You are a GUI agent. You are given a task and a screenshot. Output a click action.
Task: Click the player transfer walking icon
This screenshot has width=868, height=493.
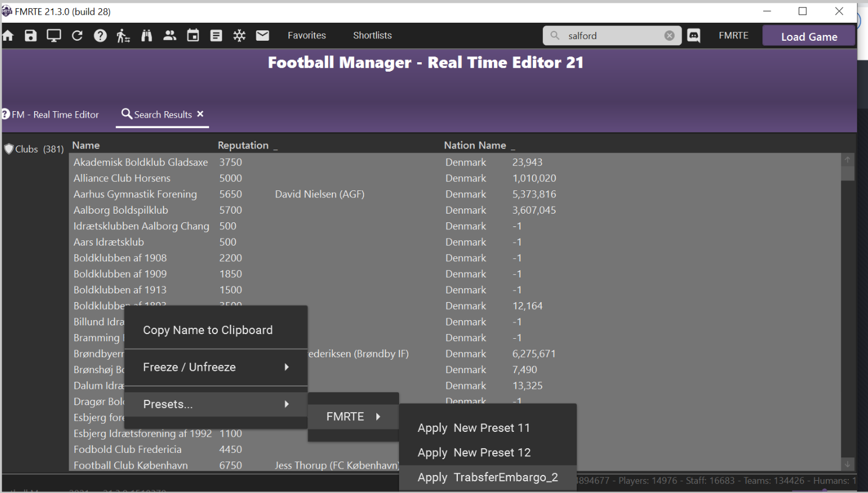123,36
